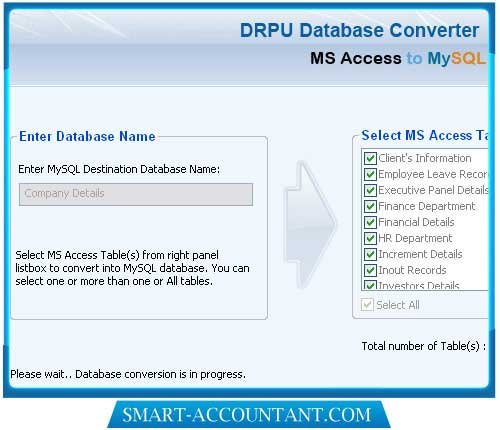This screenshot has height=430, width=500.
Task: Click the Select MS Access Tables heading
Action: [425, 135]
